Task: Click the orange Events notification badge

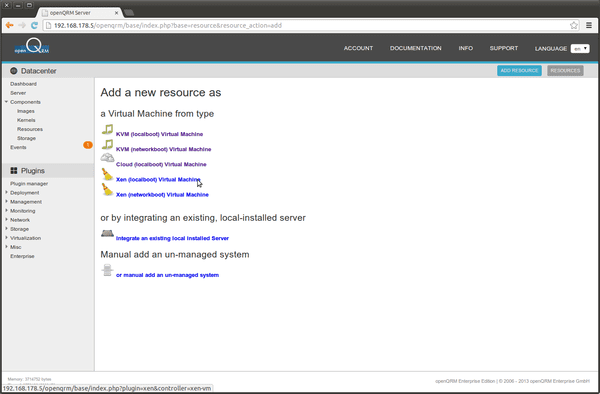Action: click(x=88, y=145)
